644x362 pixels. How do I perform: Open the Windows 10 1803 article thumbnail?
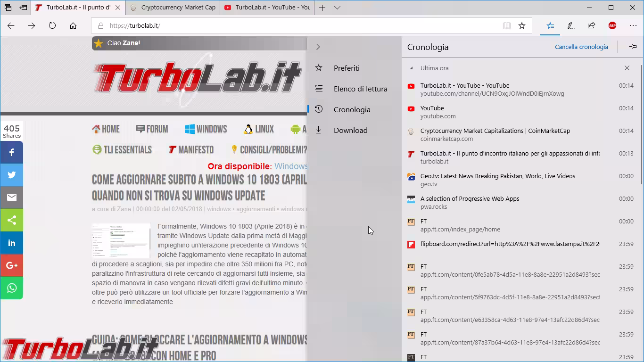click(121, 241)
